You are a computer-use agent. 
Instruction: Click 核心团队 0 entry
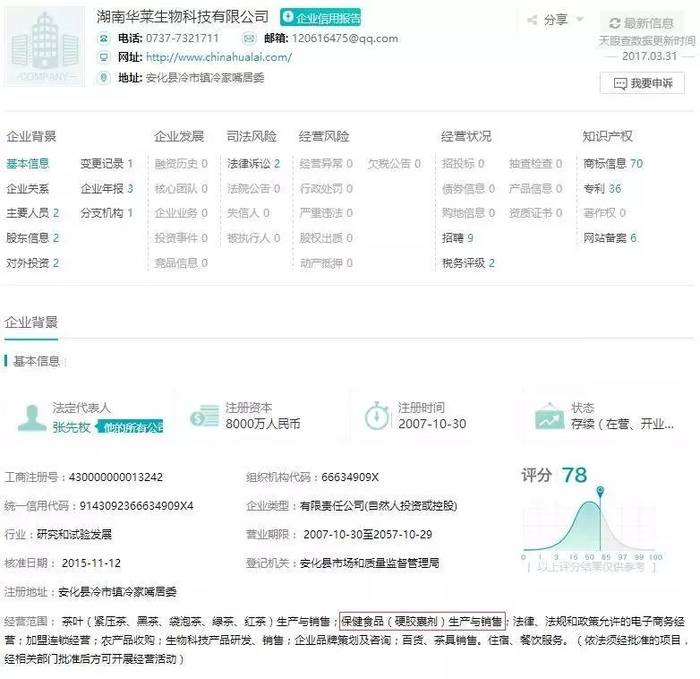(181, 189)
